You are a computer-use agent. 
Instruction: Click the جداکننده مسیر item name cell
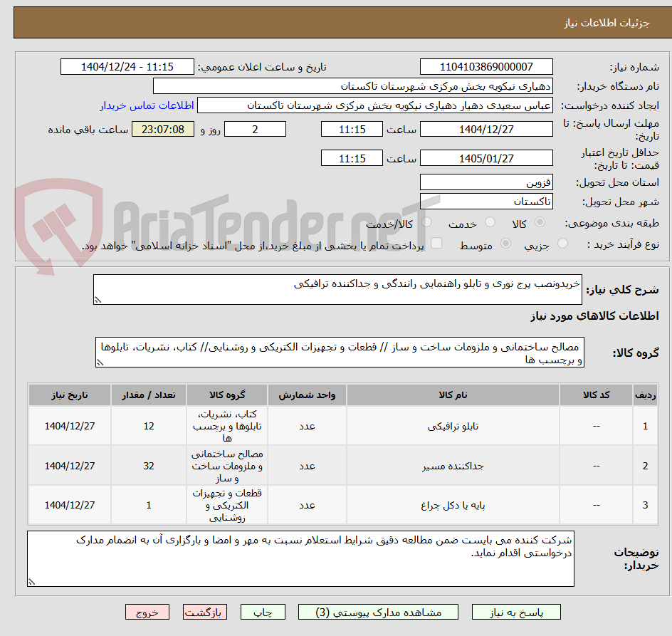click(x=453, y=466)
